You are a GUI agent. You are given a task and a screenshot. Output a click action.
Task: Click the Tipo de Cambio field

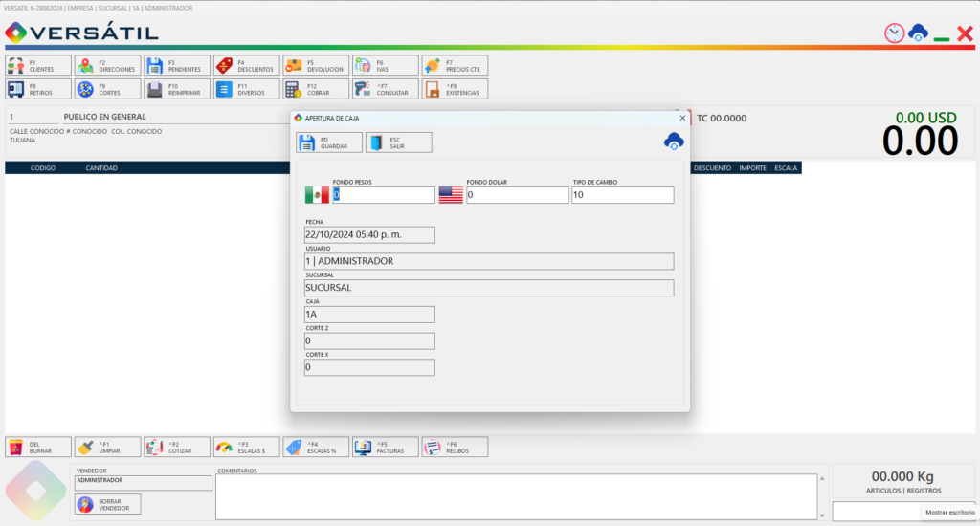tap(622, 195)
